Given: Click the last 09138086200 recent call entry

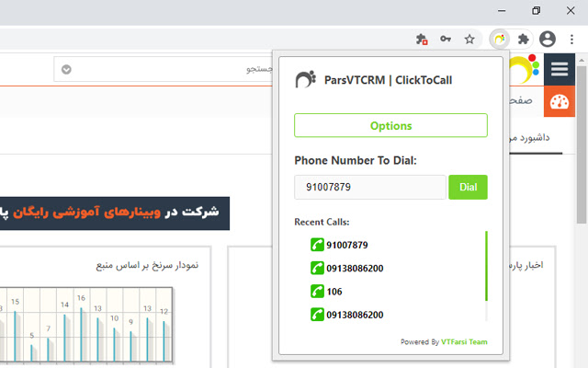Looking at the screenshot, I should [355, 315].
